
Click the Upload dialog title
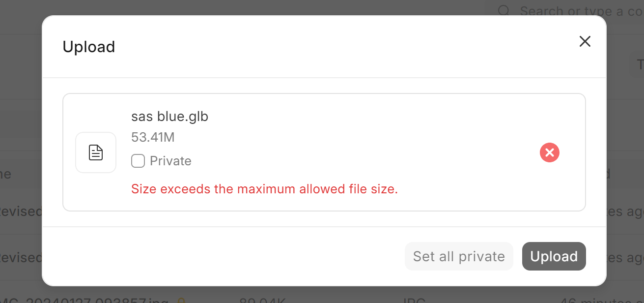click(x=89, y=47)
